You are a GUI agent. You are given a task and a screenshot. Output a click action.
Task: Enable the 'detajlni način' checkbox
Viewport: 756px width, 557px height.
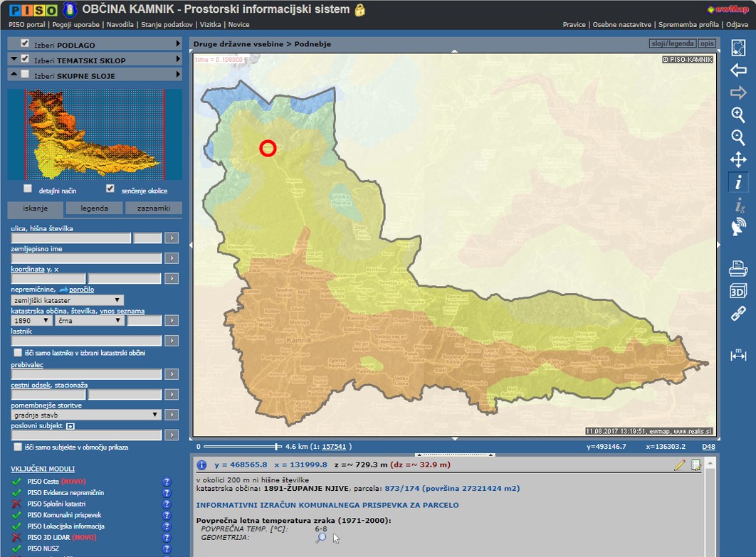pos(28,189)
